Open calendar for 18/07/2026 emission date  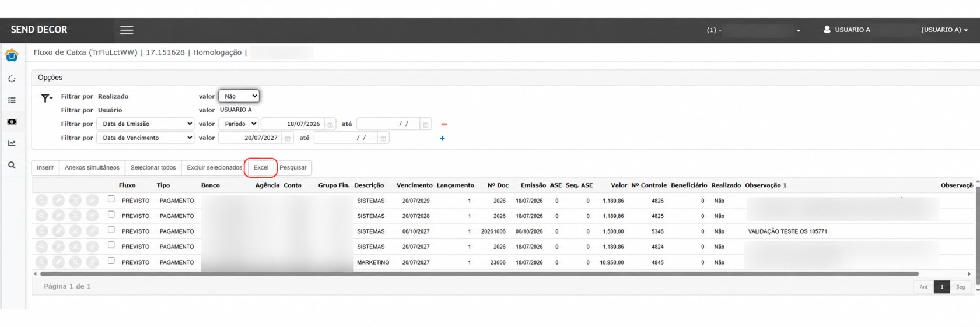330,124
